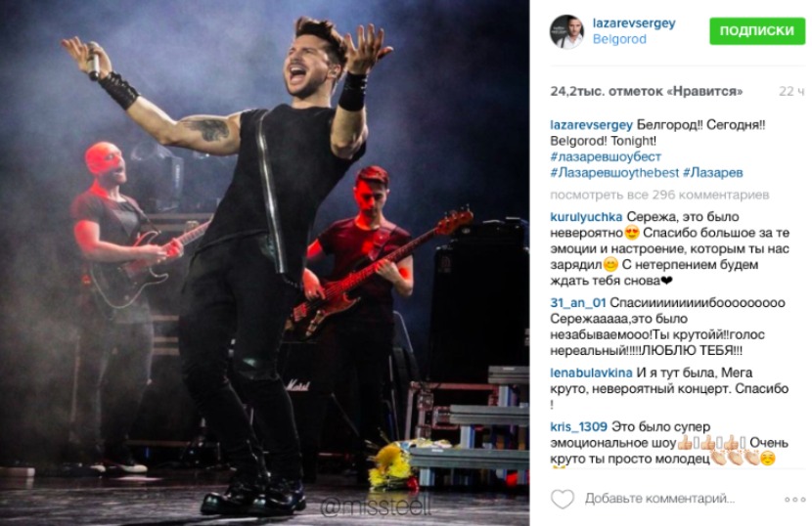This screenshot has height=526, width=812.
Task: Open commenter lenabulavkina's profile
Action: coord(591,373)
